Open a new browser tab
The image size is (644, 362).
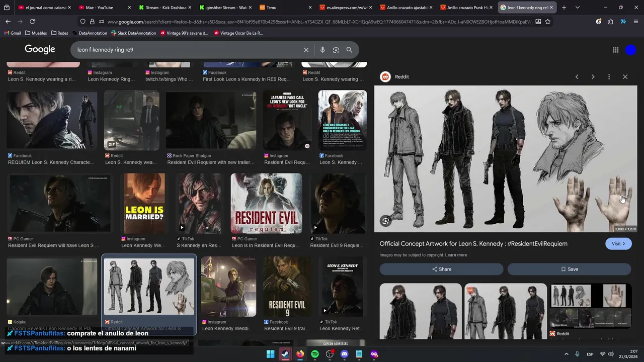564,8
